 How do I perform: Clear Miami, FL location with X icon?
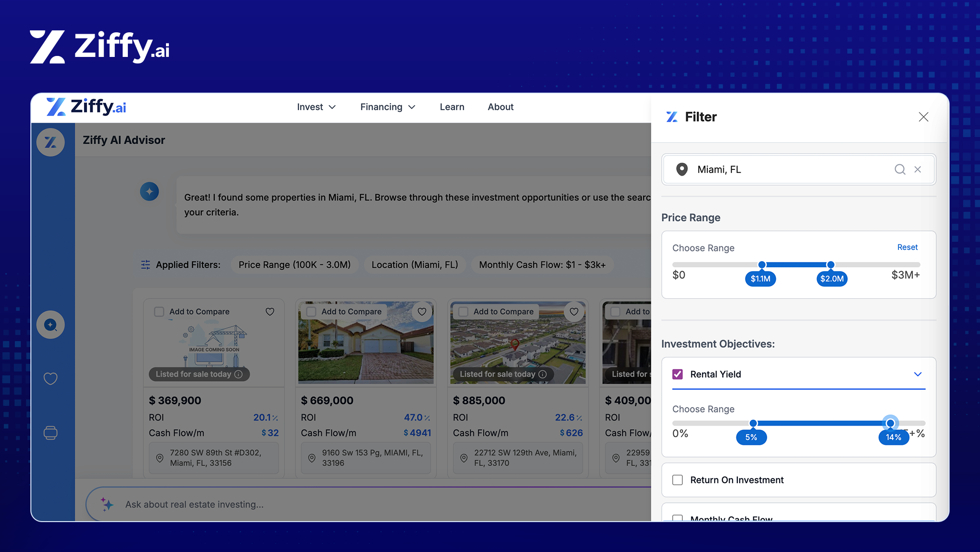[x=918, y=169]
